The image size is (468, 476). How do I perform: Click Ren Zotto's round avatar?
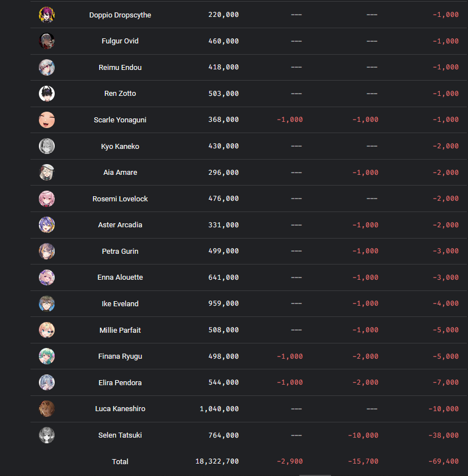(47, 94)
